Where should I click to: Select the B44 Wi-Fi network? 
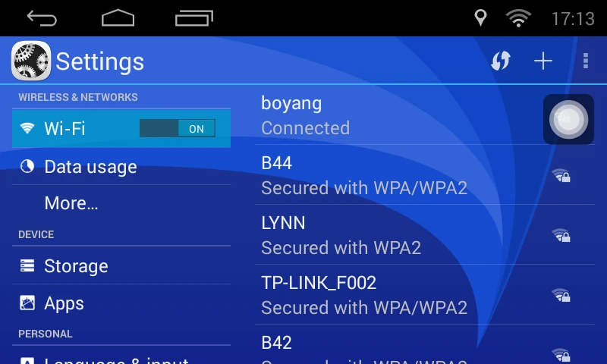(425, 175)
